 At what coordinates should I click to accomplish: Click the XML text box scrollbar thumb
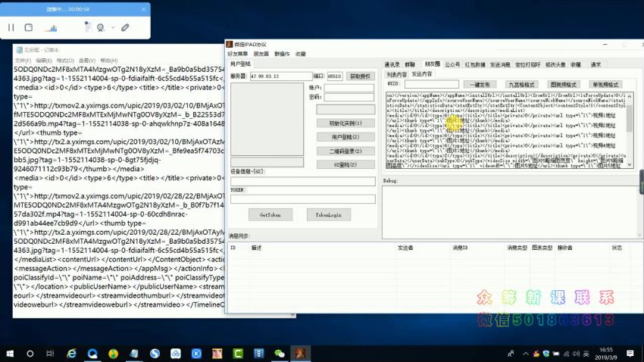pos(629,117)
